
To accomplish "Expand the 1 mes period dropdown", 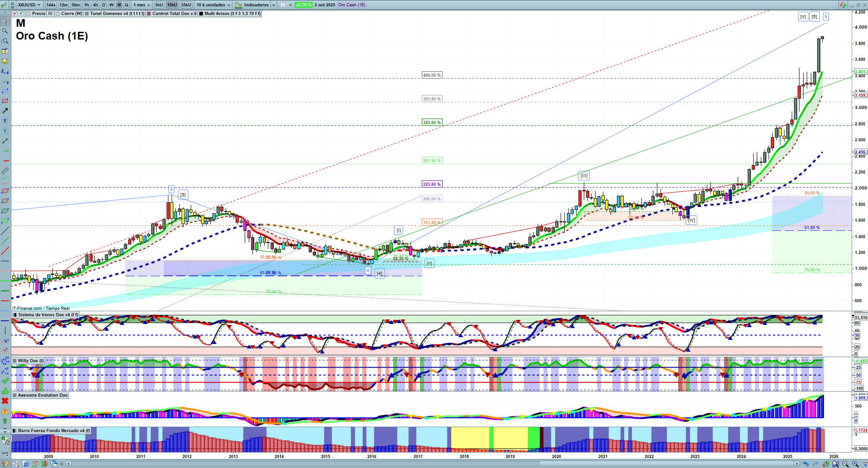I will pos(142,5).
